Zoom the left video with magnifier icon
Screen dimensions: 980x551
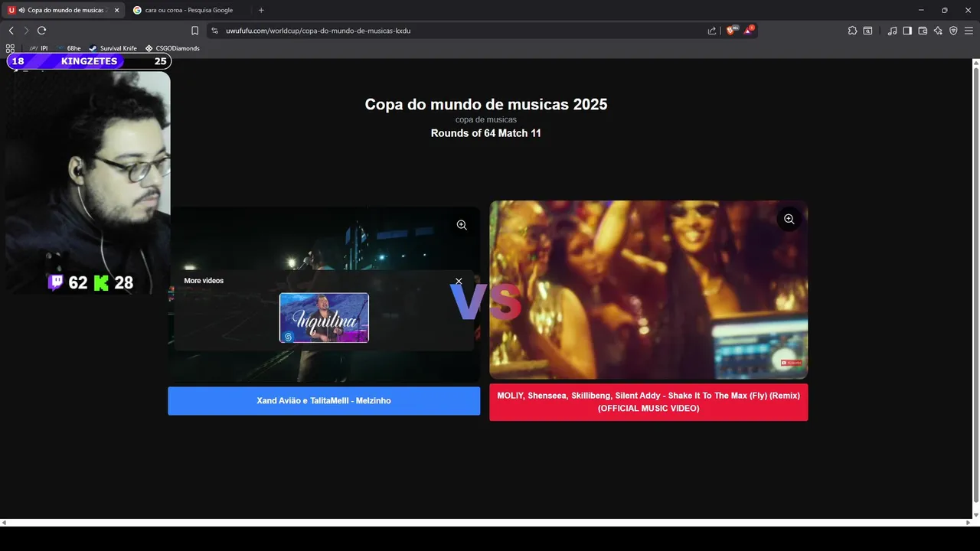[462, 225]
